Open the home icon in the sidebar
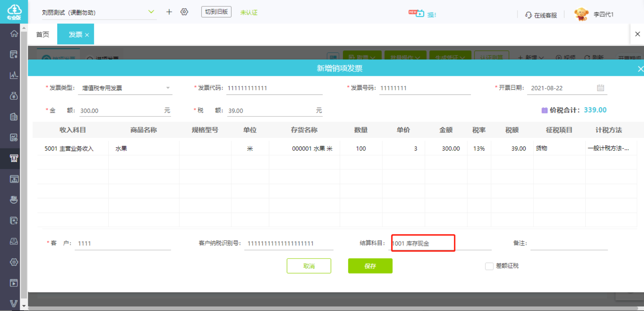This screenshot has width=644, height=311. [x=14, y=34]
